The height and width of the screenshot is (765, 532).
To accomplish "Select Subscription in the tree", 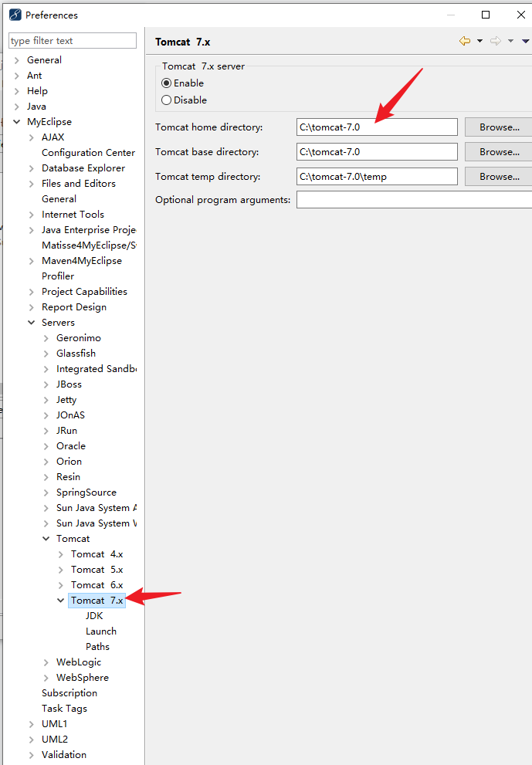I will (x=69, y=693).
